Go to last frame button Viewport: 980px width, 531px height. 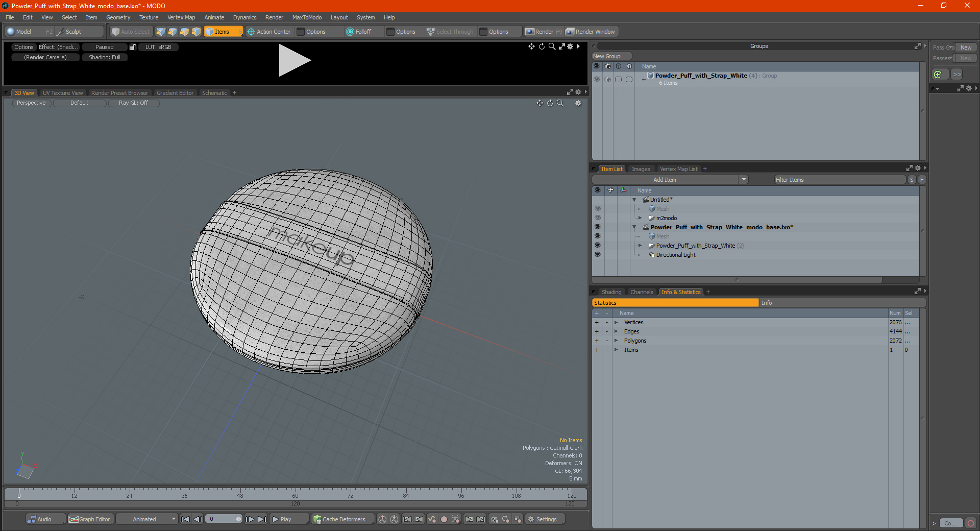pos(262,519)
